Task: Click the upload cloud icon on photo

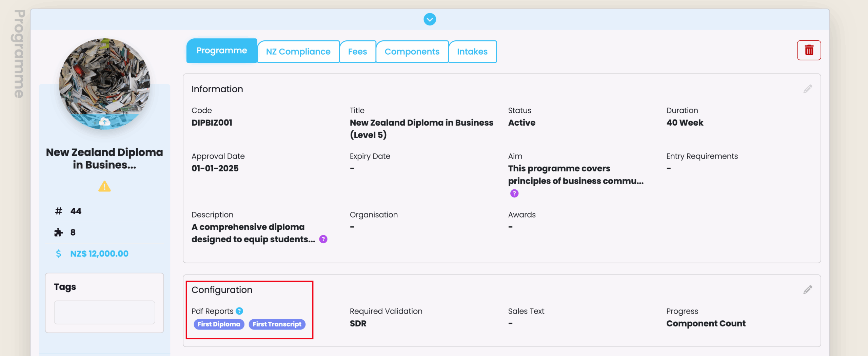Action: pyautogui.click(x=104, y=121)
